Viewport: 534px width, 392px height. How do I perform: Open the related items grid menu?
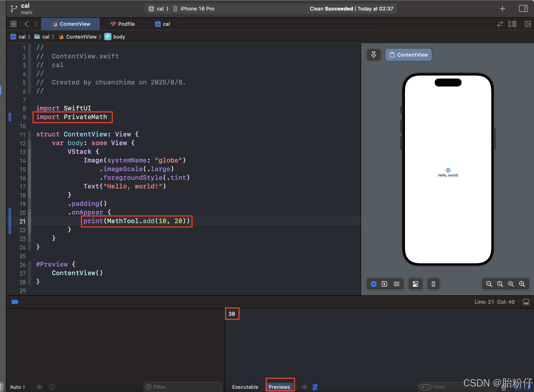click(x=13, y=24)
